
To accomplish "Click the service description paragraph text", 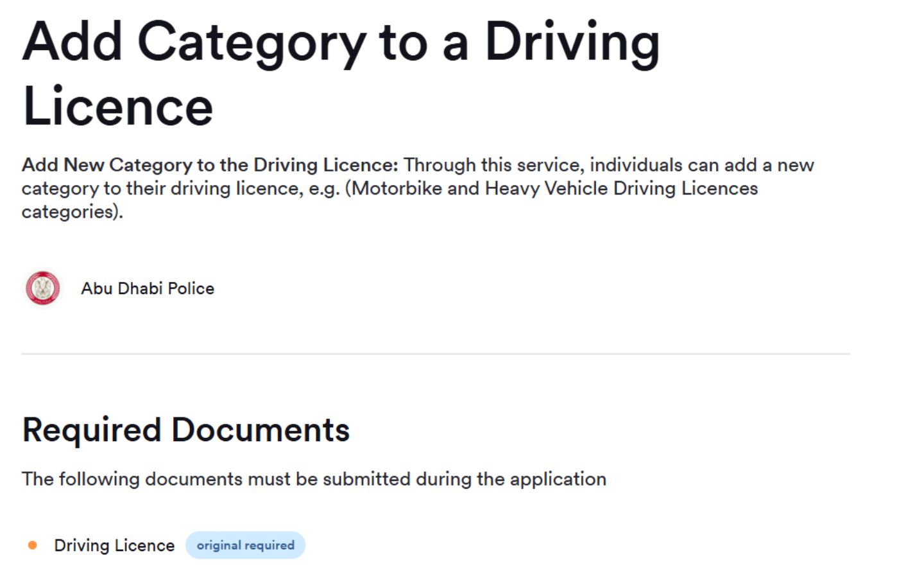I will point(417,188).
